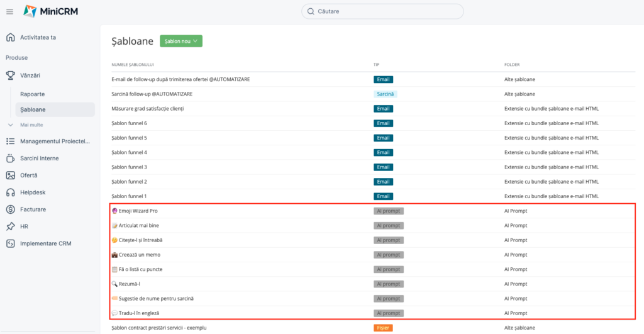Click the trophy icon for Vânzări

[x=11, y=75]
